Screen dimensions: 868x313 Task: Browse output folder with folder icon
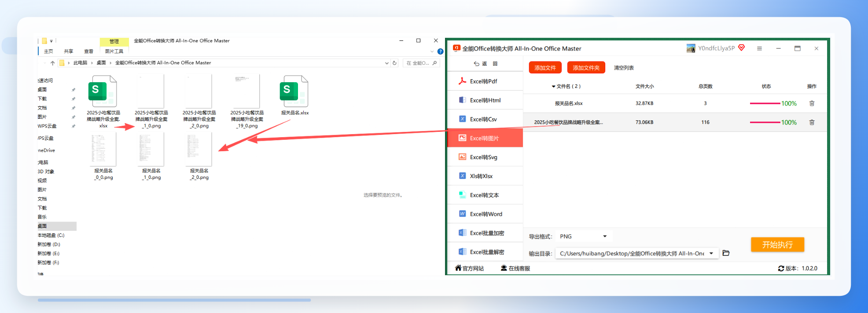click(x=726, y=253)
